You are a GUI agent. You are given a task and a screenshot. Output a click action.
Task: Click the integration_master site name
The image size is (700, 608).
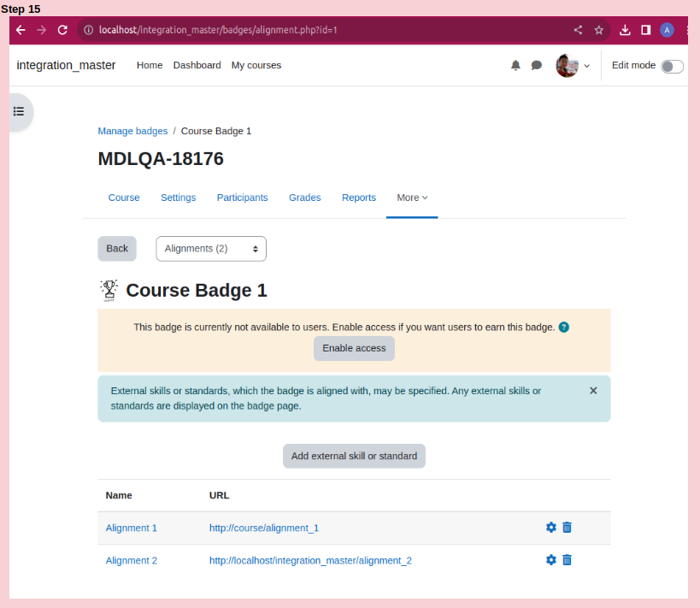coord(66,65)
